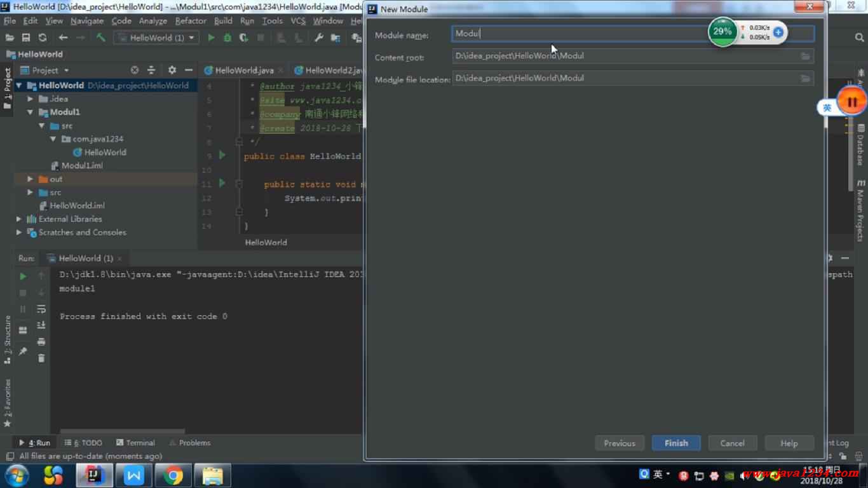The image size is (868, 488).
Task: Expand the .idea folder
Action: (30, 98)
